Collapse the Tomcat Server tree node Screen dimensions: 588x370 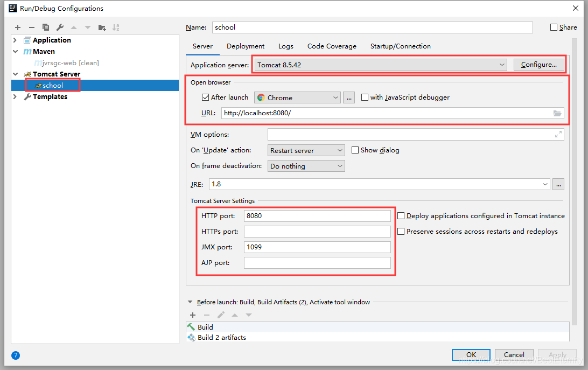(15, 74)
